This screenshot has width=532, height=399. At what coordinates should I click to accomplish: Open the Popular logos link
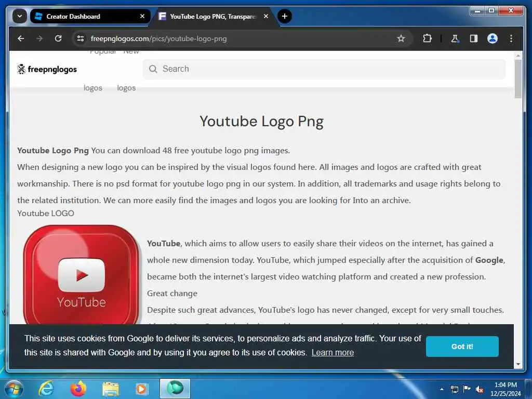[x=93, y=88]
